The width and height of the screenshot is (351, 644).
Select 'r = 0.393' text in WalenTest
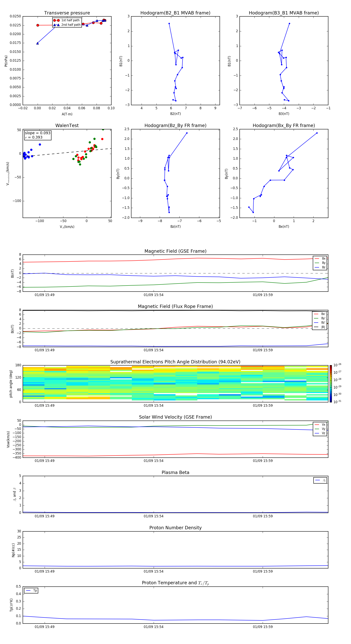pyautogui.click(x=34, y=137)
